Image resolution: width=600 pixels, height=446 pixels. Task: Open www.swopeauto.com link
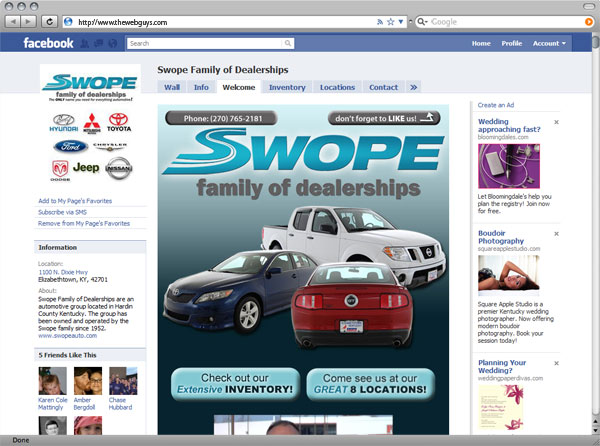click(67, 335)
